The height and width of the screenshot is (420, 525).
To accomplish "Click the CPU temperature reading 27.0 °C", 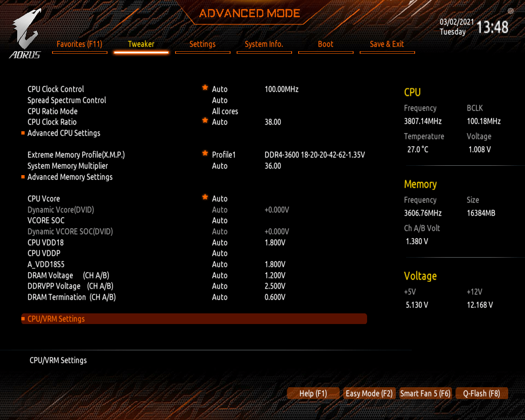I will pos(418,149).
